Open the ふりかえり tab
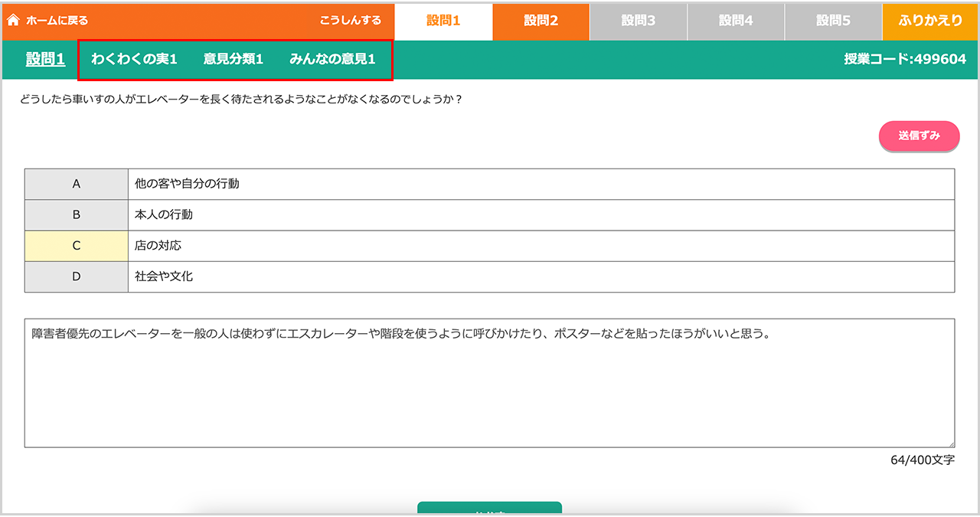Screen dimensions: 980x517 (931, 21)
